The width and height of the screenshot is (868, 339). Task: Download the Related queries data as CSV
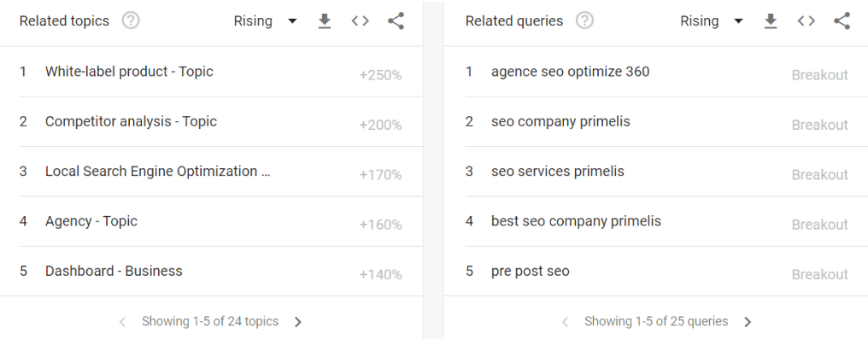[771, 21]
